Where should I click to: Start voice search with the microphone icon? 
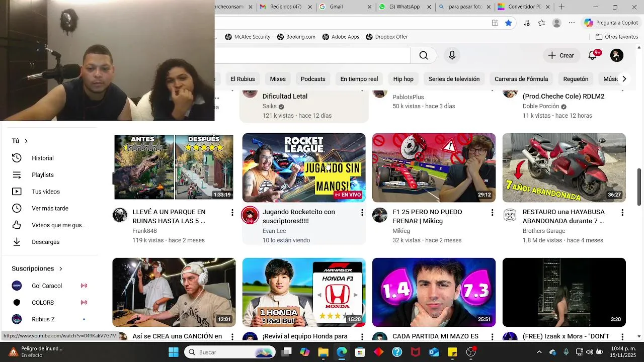(x=452, y=55)
